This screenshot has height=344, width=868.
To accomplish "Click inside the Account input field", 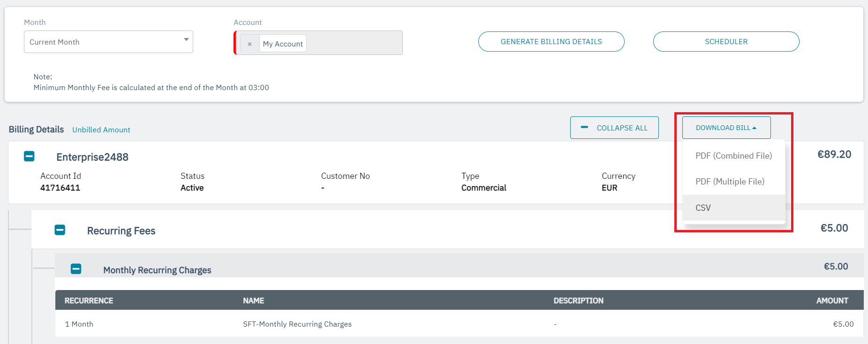I will pyautogui.click(x=354, y=43).
